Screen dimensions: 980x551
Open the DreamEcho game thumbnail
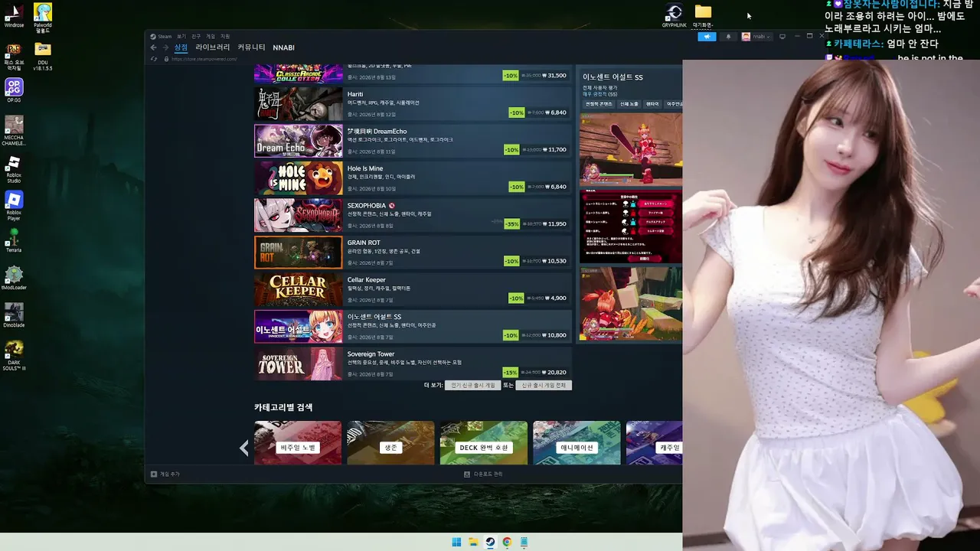[x=298, y=141]
